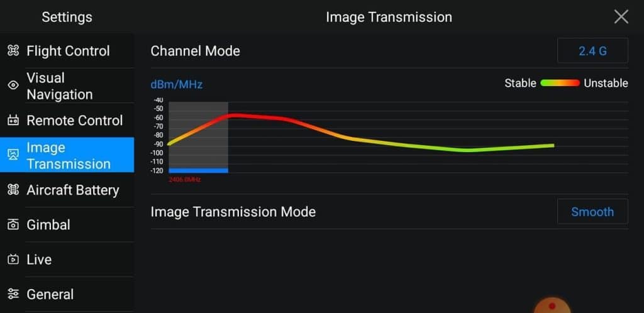The width and height of the screenshot is (644, 313).
Task: Click the Live broadcast icon
Action: pyautogui.click(x=13, y=259)
